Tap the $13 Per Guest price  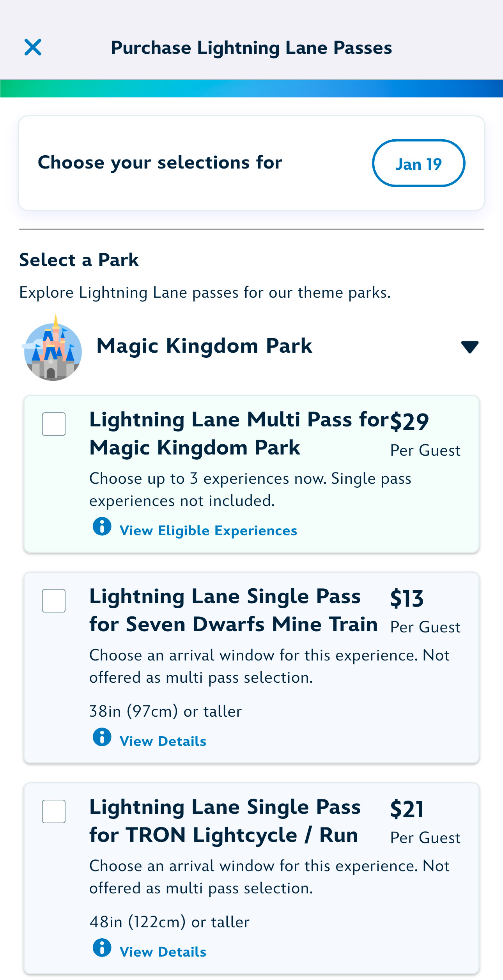tap(424, 611)
